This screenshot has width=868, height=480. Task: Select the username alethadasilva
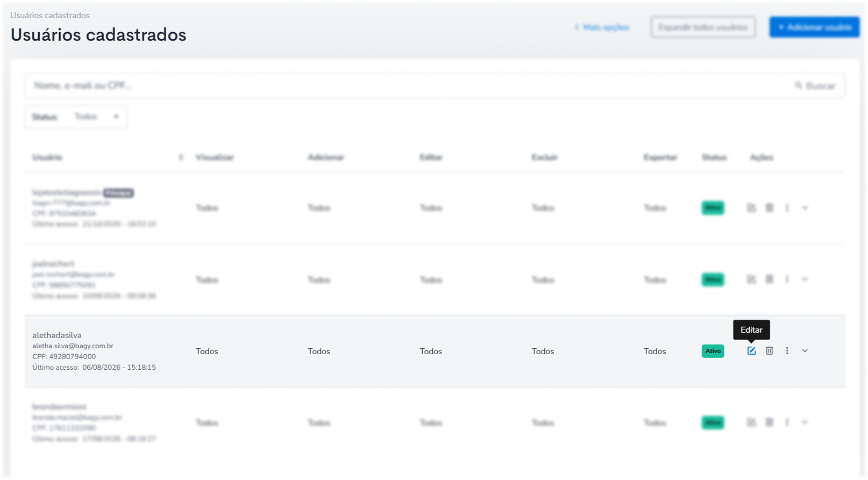coord(57,335)
